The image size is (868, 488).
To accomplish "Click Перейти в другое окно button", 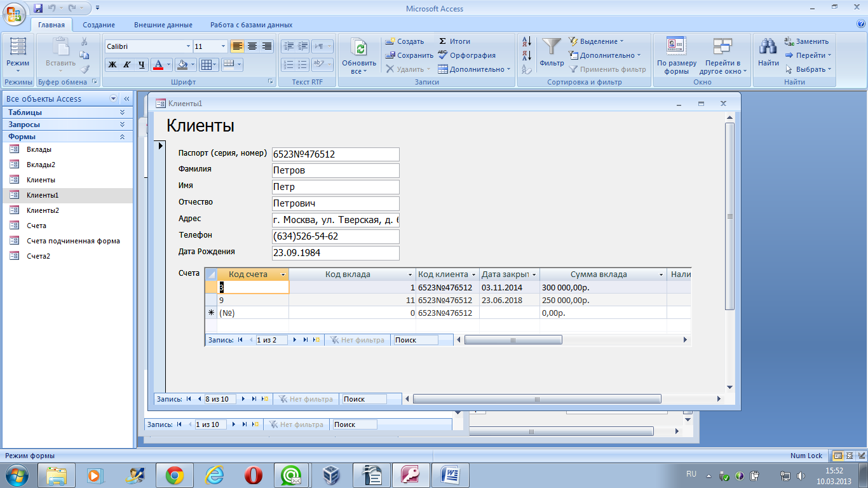I will coord(723,55).
